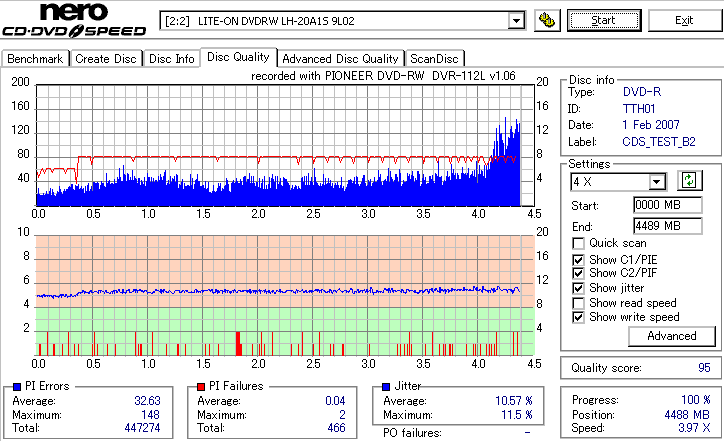Click PI Errors maximum value 148
724x441 pixels.
151,415
